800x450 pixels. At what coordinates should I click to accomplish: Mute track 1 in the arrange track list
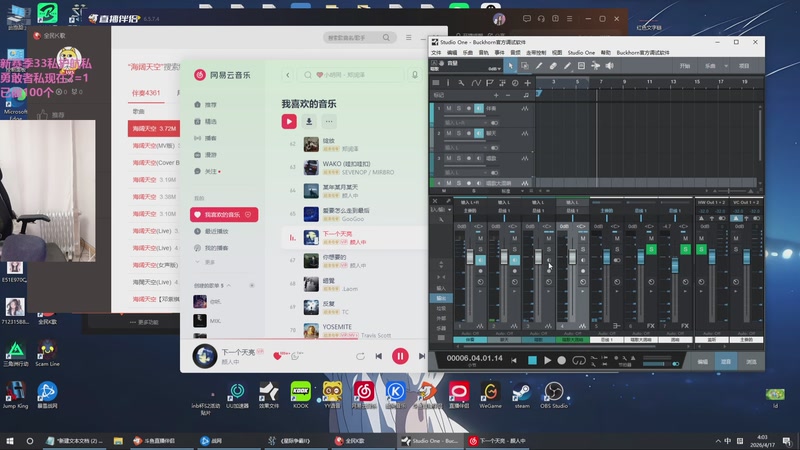click(448, 108)
